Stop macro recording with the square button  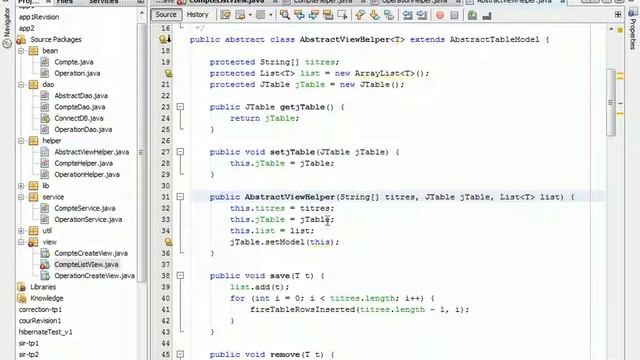point(454,16)
